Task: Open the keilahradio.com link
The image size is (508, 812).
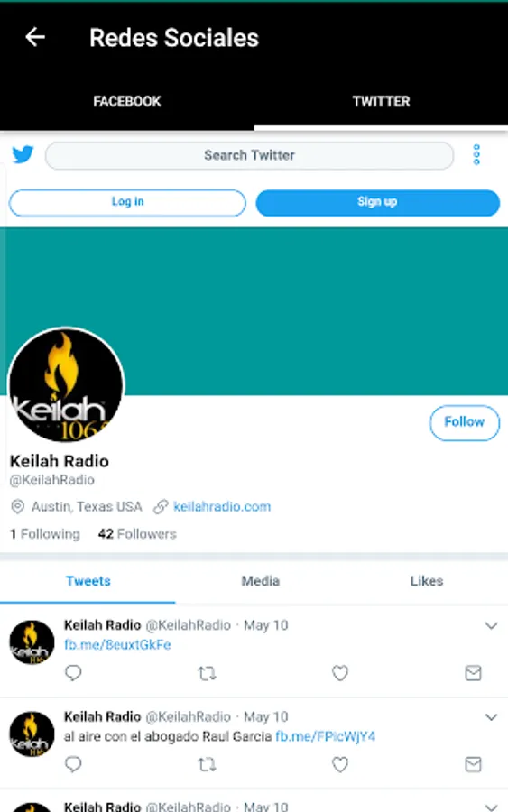Action: [222, 506]
